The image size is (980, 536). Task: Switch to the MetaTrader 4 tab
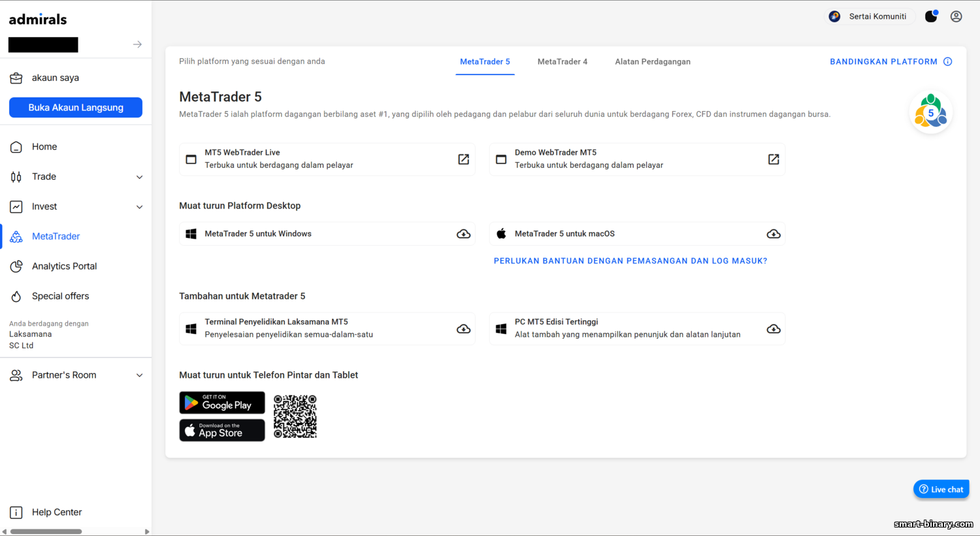562,61
